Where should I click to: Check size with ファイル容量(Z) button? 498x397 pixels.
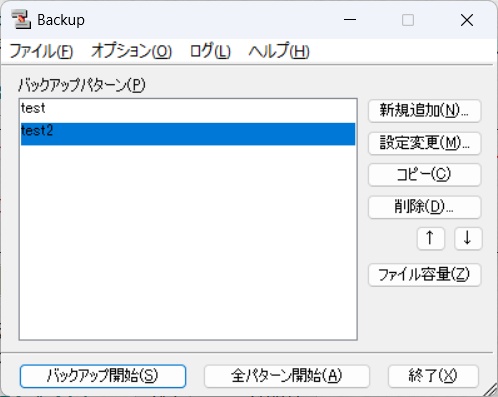(x=424, y=275)
